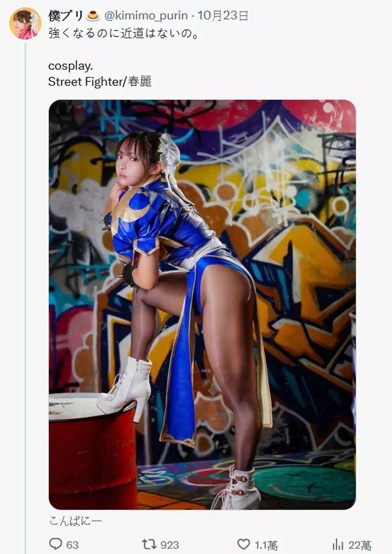Image resolution: width=392 pixels, height=554 pixels.
Task: Open the 10月23日 timestamp permalink
Action: click(223, 16)
